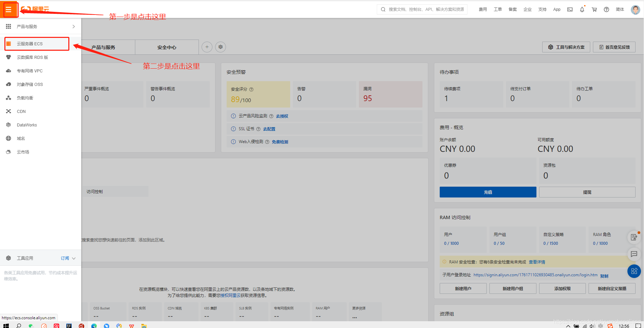The image size is (644, 328).
Task: Click the 复制 link after login URL
Action: tap(604, 276)
